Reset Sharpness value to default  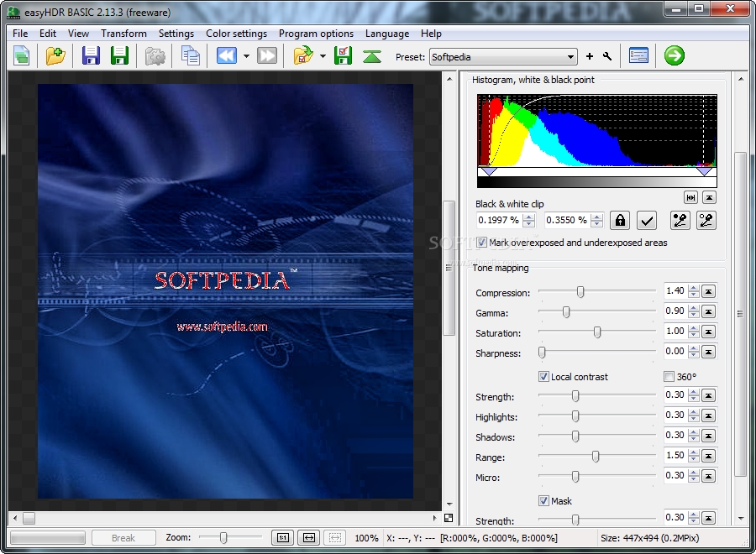[709, 353]
